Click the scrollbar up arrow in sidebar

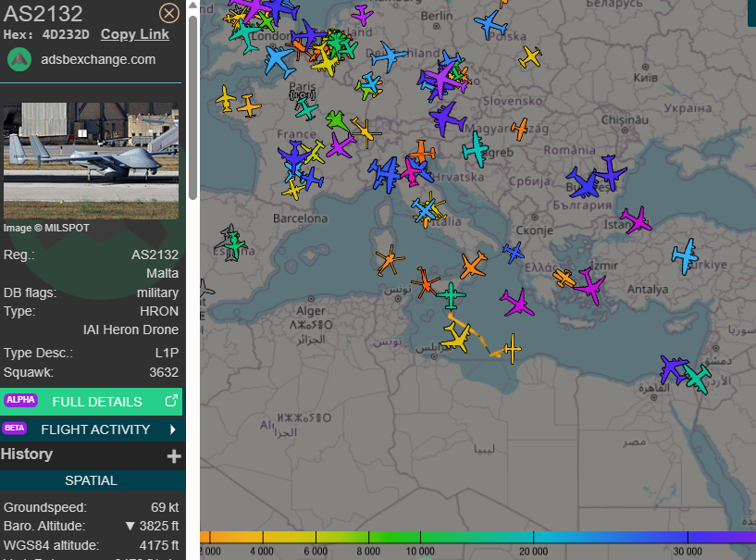(x=192, y=6)
